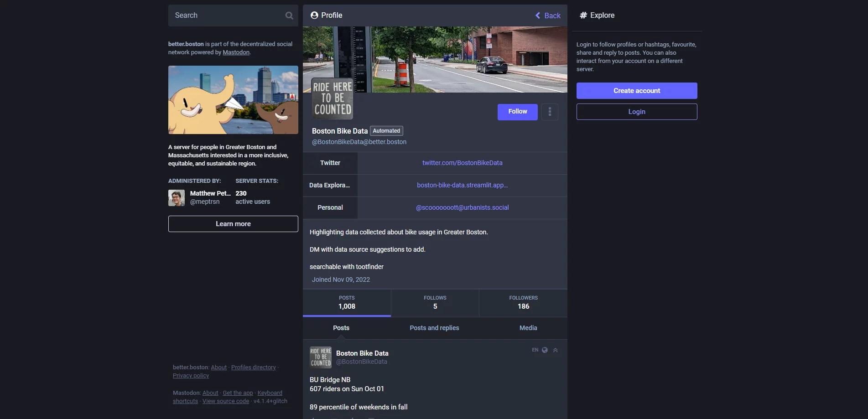Click the server mascot illustration
868x419 pixels.
(233, 100)
